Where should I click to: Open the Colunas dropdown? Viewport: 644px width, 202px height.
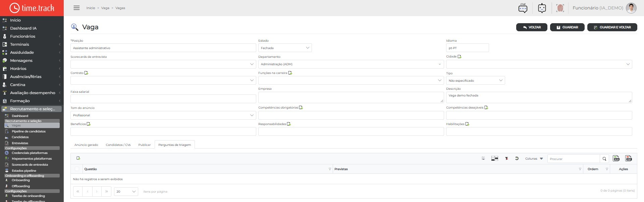[x=534, y=159]
